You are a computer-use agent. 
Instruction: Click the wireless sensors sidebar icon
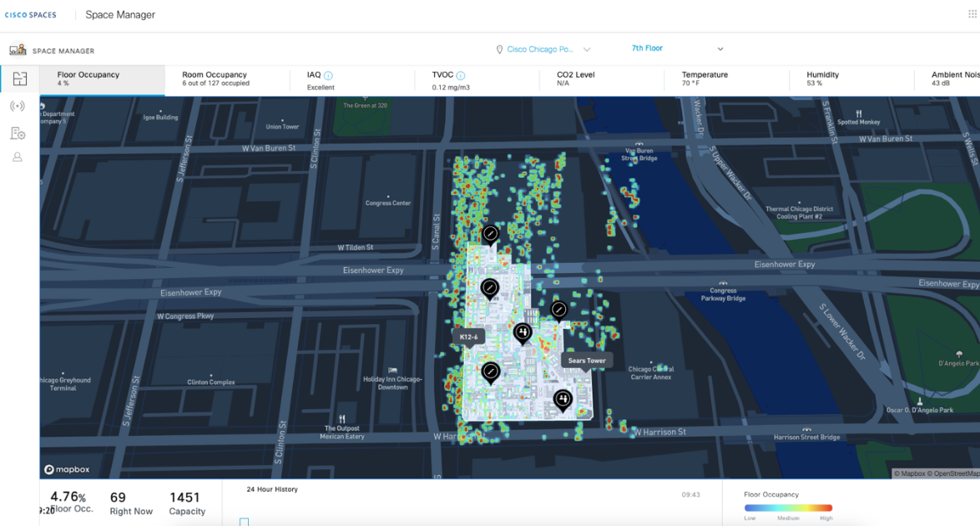click(18, 106)
